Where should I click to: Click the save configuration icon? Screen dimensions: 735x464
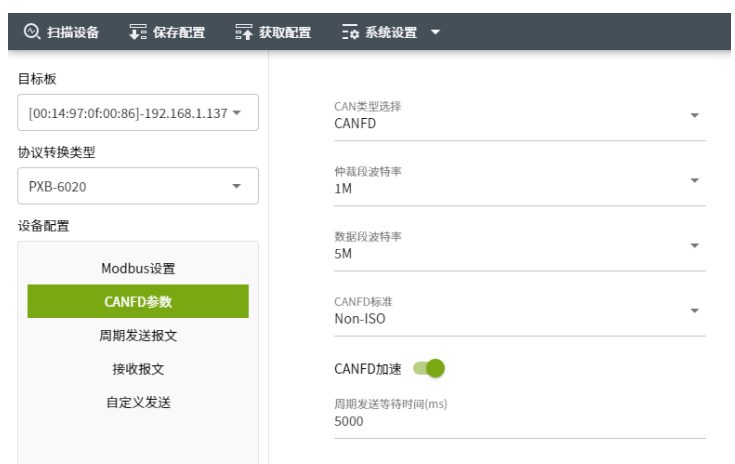[x=137, y=32]
